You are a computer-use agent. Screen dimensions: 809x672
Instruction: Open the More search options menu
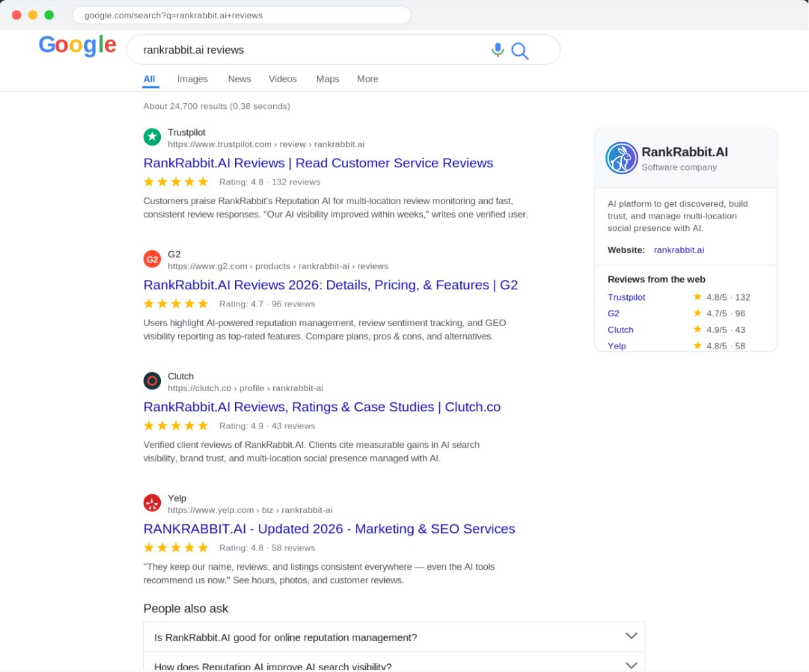point(368,79)
